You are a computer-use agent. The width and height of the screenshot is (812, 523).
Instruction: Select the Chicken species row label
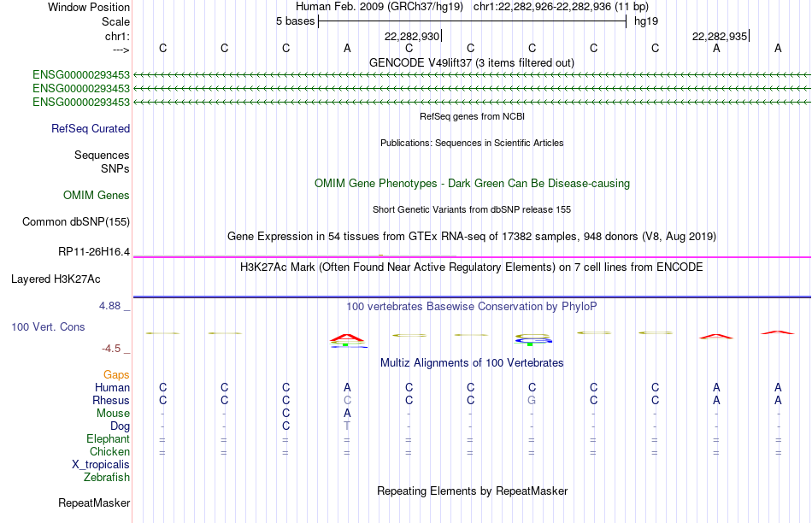[109, 451]
